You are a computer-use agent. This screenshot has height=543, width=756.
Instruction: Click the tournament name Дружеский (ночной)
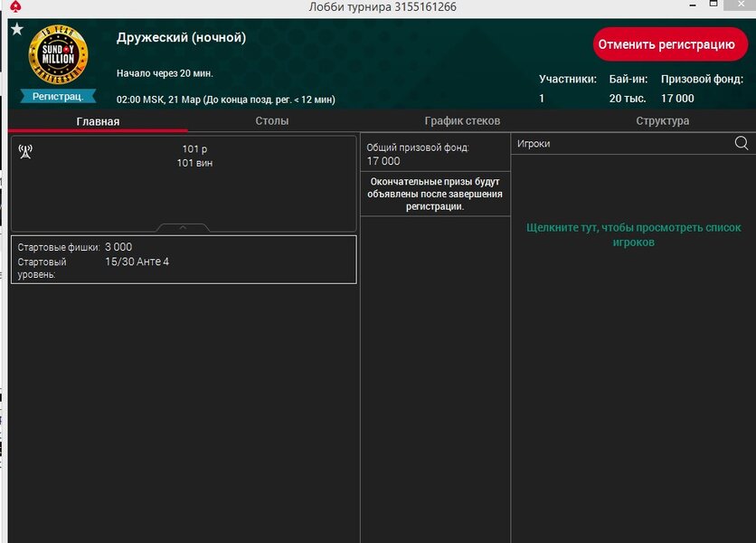coord(181,38)
